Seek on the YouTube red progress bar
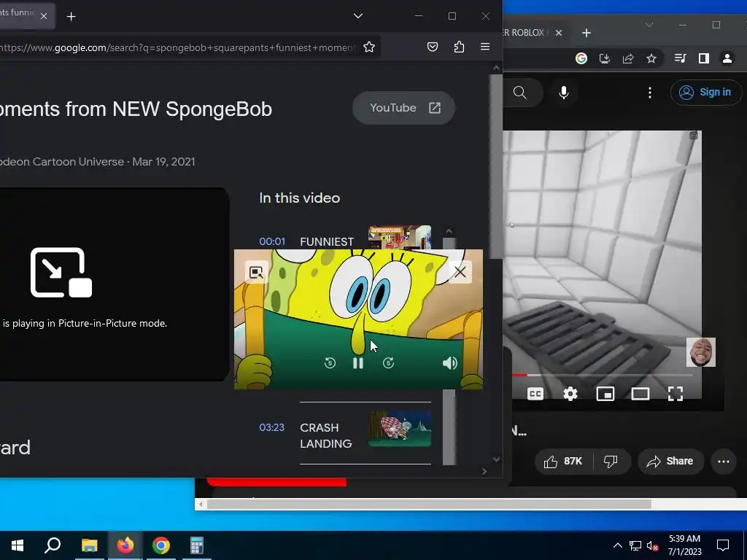Screen dimensions: 747x560 coord(603,376)
